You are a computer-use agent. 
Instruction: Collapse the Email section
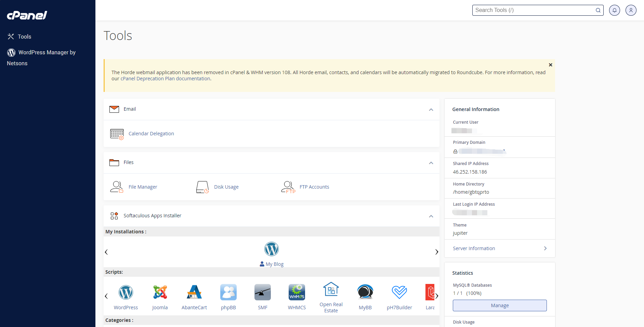(431, 110)
